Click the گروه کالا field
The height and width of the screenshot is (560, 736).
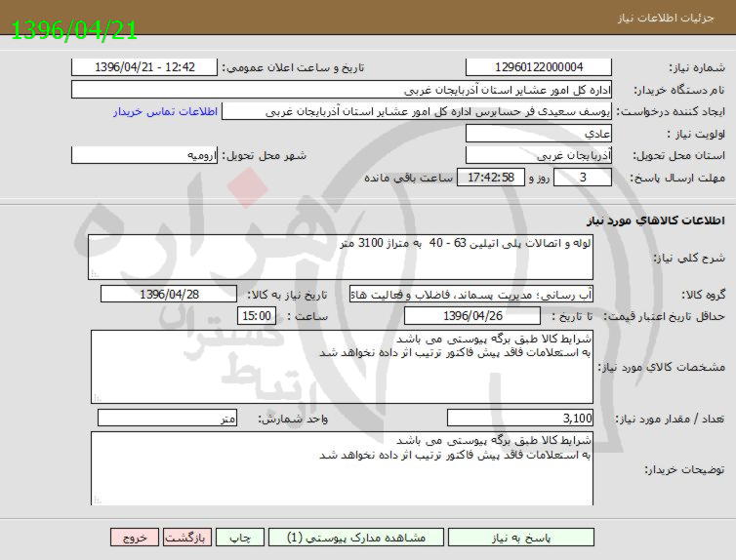(471, 294)
